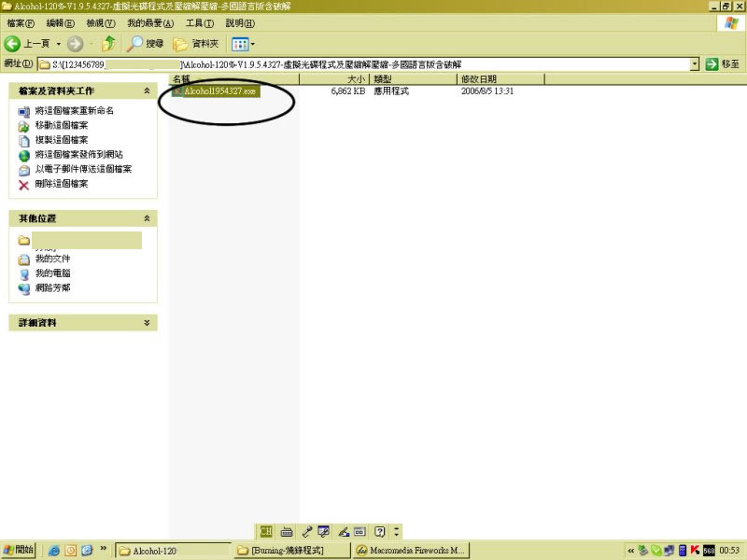Screen dimensions: 747x560
Task: Click the 移至 go button
Action: [x=723, y=63]
